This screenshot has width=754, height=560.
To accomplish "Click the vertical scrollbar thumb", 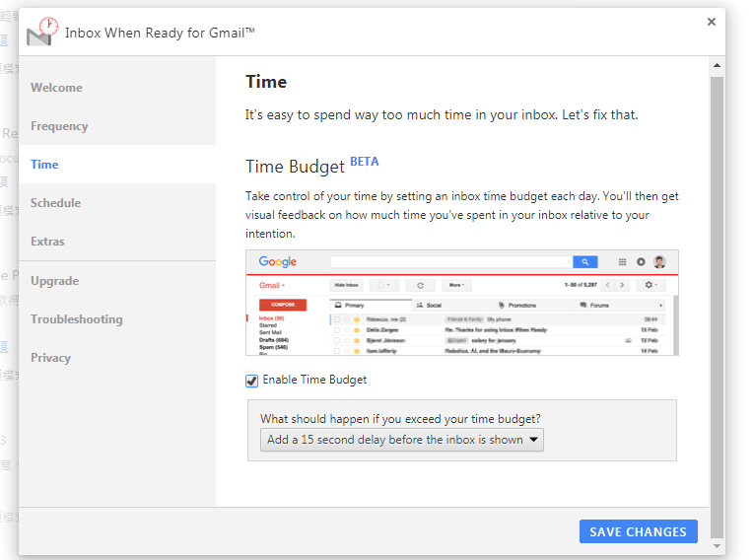I will pos(717,296).
